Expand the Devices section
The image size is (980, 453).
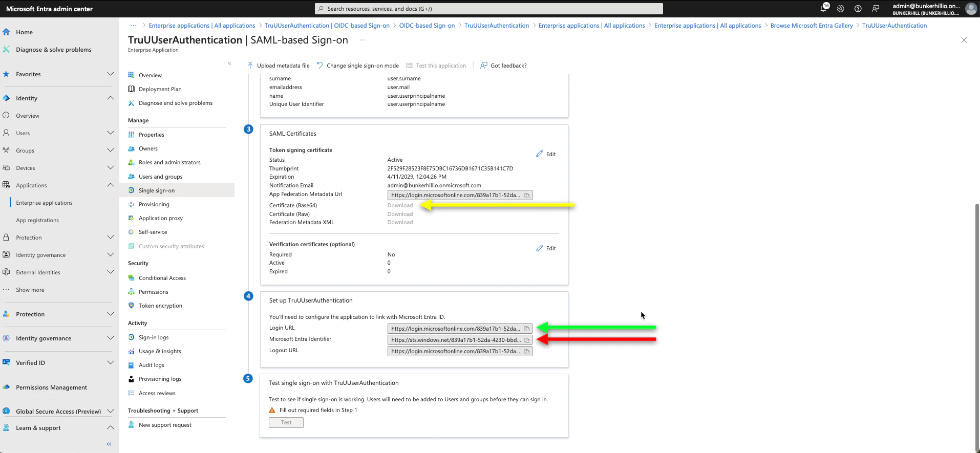[x=110, y=168]
